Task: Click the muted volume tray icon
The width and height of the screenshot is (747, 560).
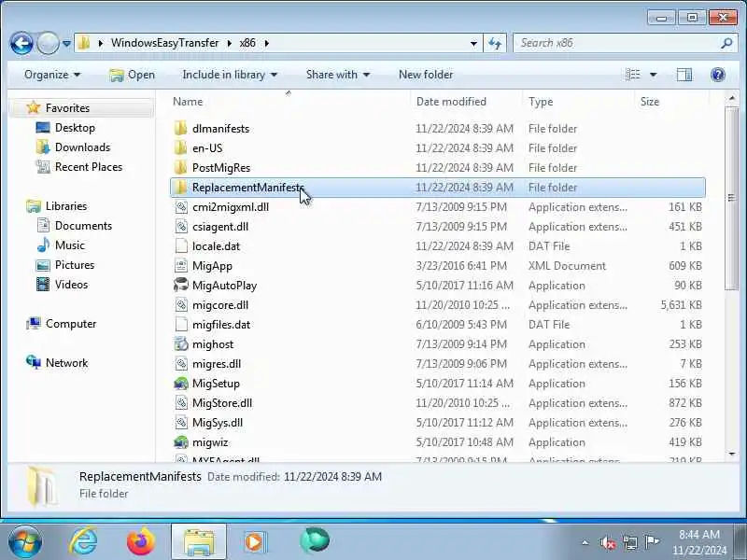Action: (608, 542)
